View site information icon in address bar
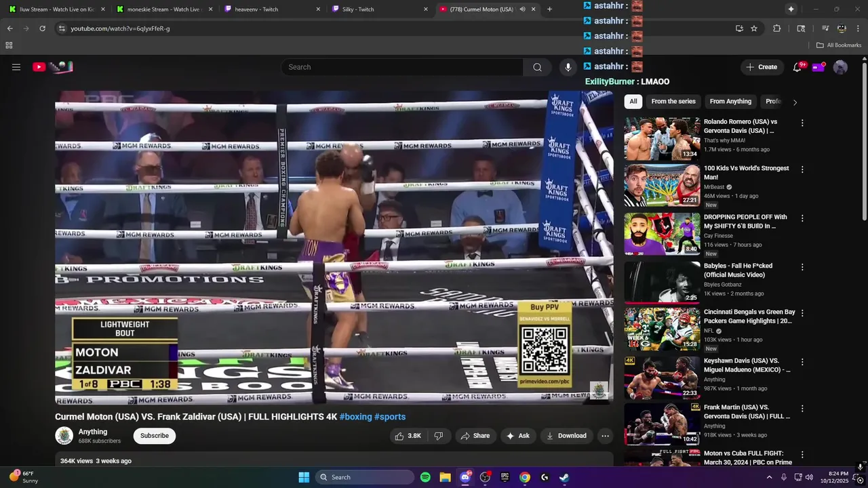This screenshot has width=868, height=488. (62, 28)
